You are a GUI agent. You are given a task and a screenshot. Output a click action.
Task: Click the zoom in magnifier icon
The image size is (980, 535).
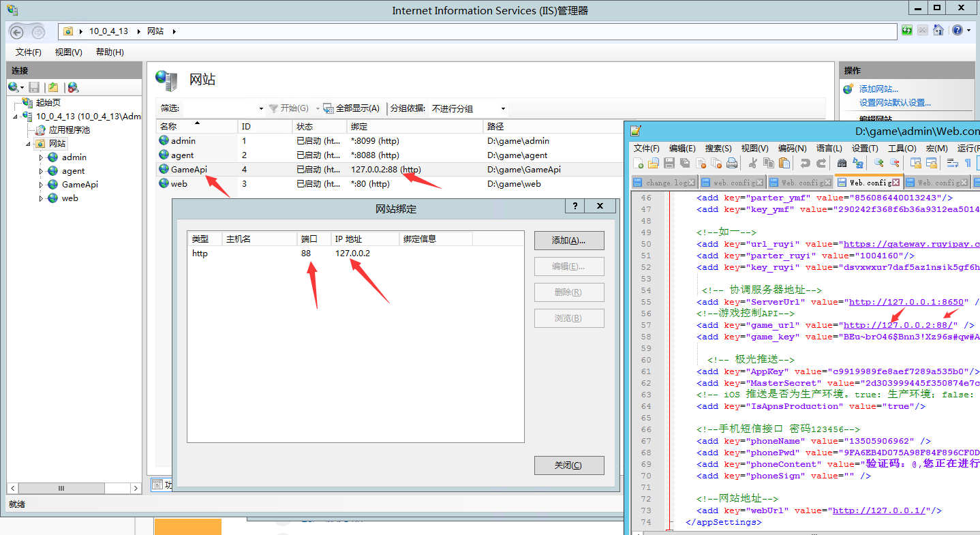878,163
